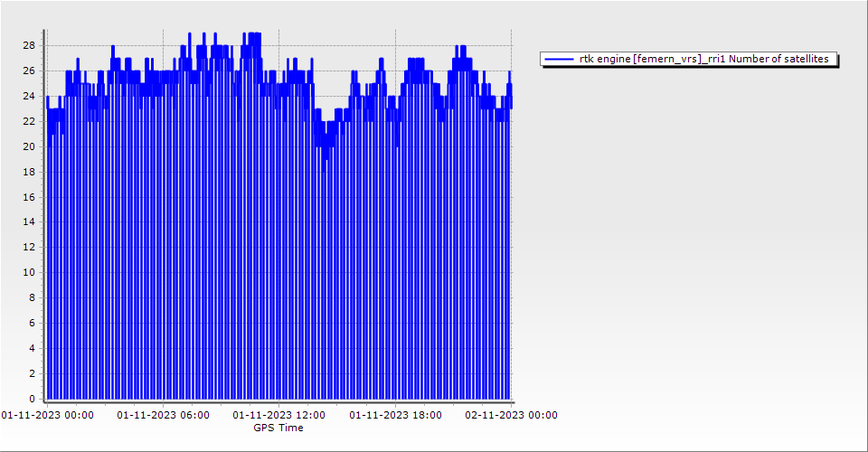Select the '01-11-2023 06:00' time label
Viewport: 868px width, 452px height.
click(x=164, y=415)
